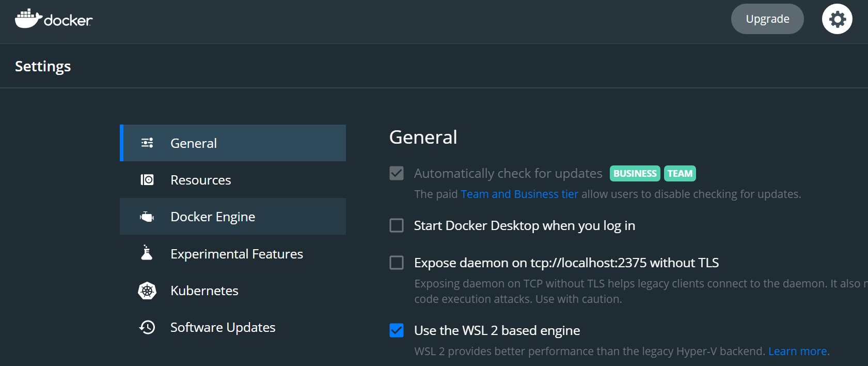This screenshot has width=868, height=366.
Task: Click the General sliders icon
Action: pos(147,143)
